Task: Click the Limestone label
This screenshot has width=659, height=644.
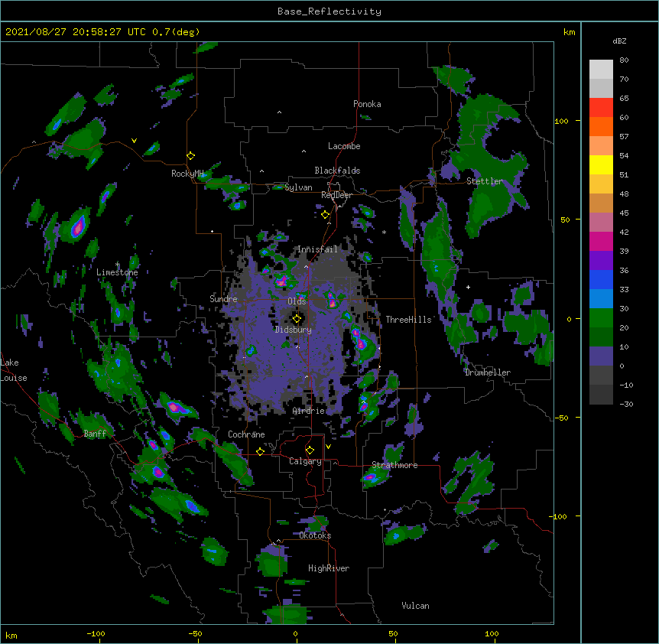Action: (x=117, y=272)
